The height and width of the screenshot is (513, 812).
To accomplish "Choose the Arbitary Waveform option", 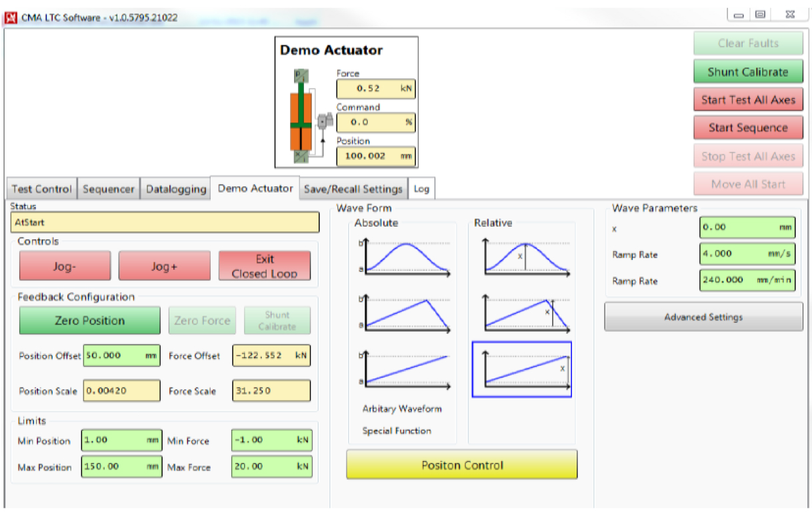I will (402, 408).
